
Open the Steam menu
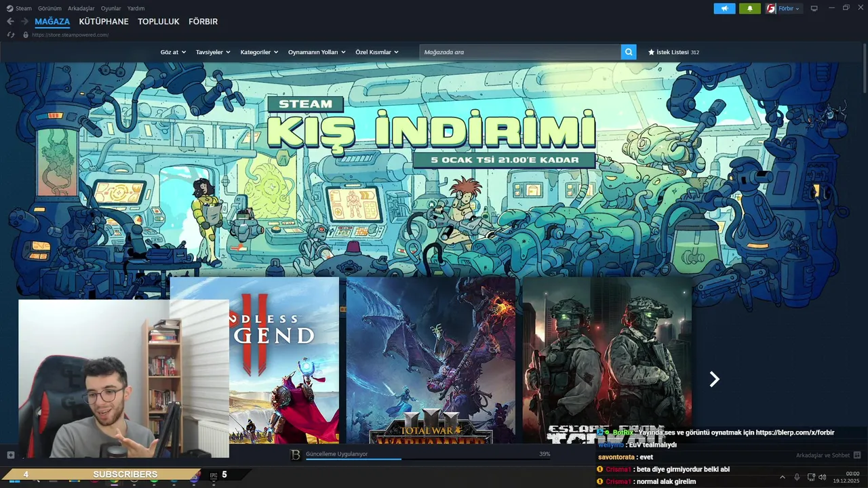24,8
